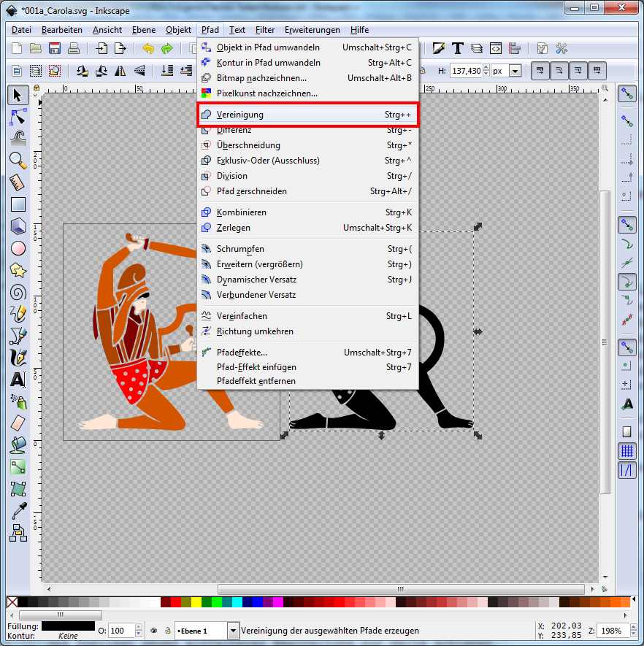Open the XML editor icon

(496, 48)
